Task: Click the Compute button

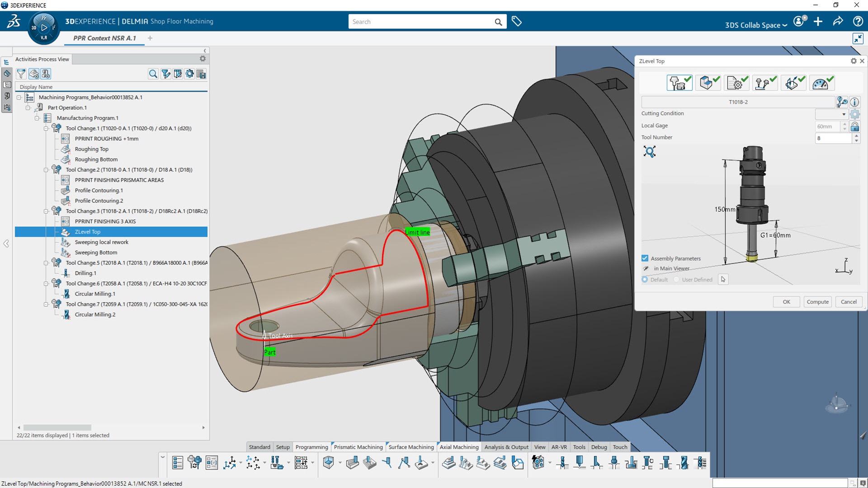Action: (817, 302)
